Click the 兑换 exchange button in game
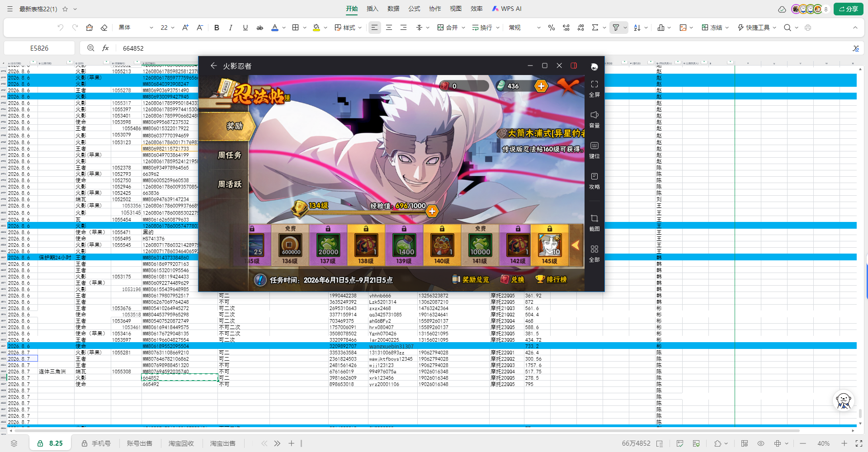The image size is (868, 452). [x=513, y=279]
